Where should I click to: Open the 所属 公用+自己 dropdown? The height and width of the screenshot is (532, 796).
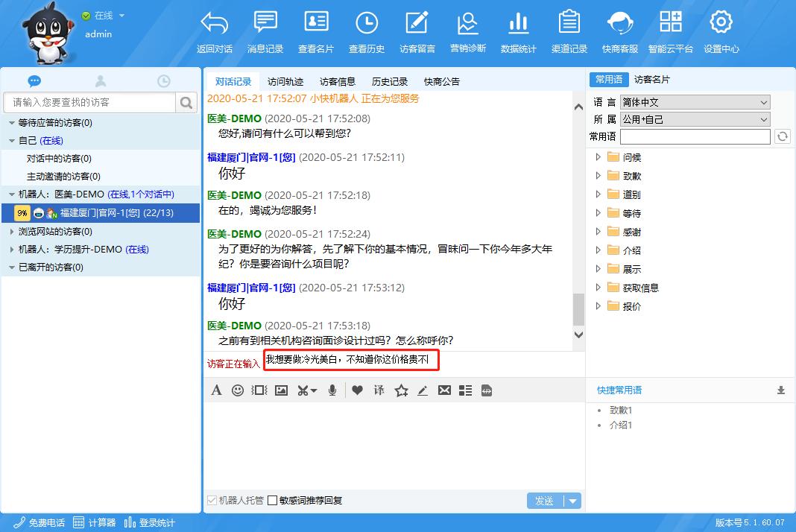click(x=695, y=119)
